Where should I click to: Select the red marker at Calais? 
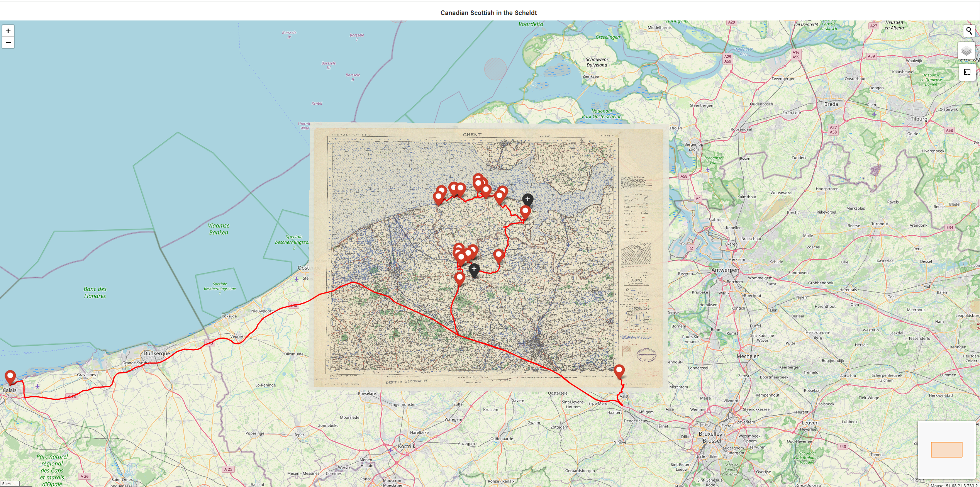click(x=10, y=377)
